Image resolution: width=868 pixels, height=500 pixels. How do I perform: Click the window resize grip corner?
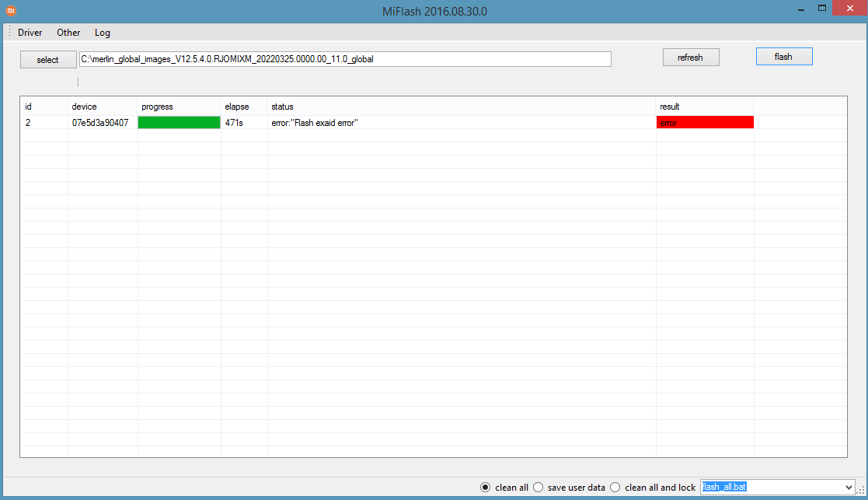click(861, 490)
